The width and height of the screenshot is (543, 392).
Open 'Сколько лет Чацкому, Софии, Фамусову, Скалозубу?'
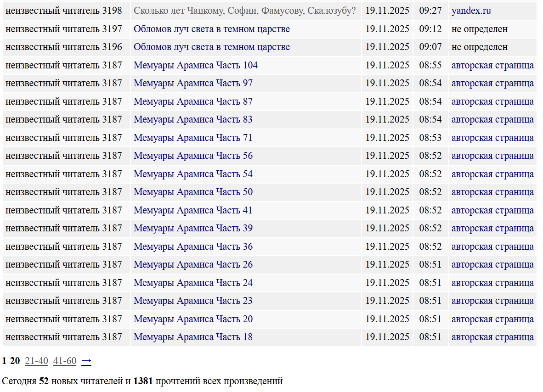click(x=244, y=11)
